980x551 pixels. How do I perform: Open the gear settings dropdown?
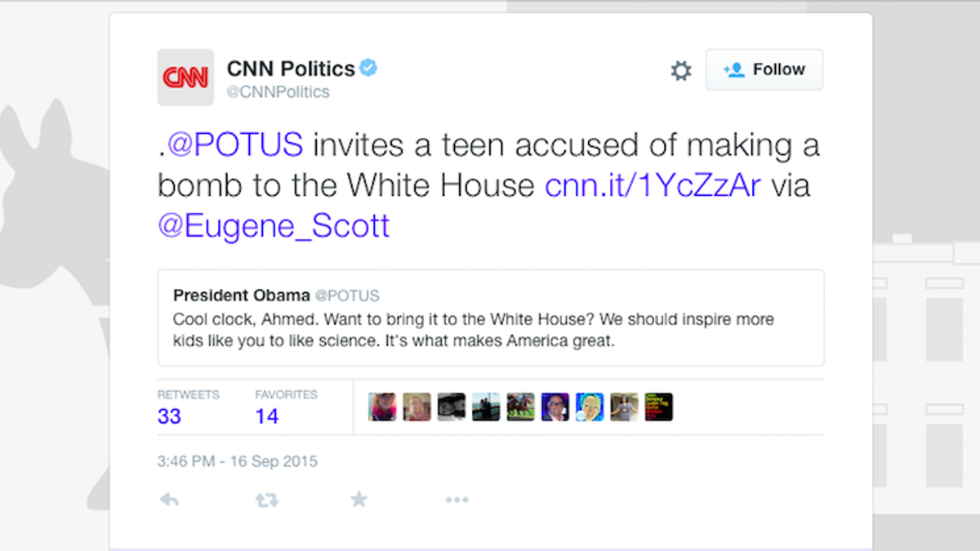click(x=680, y=71)
